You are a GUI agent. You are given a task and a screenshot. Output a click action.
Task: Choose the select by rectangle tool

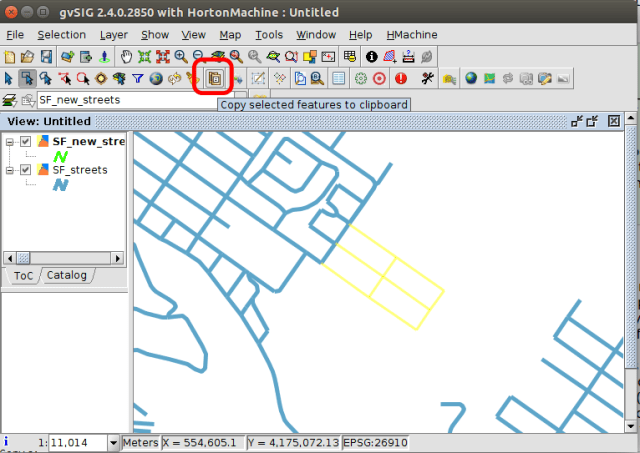click(x=28, y=78)
